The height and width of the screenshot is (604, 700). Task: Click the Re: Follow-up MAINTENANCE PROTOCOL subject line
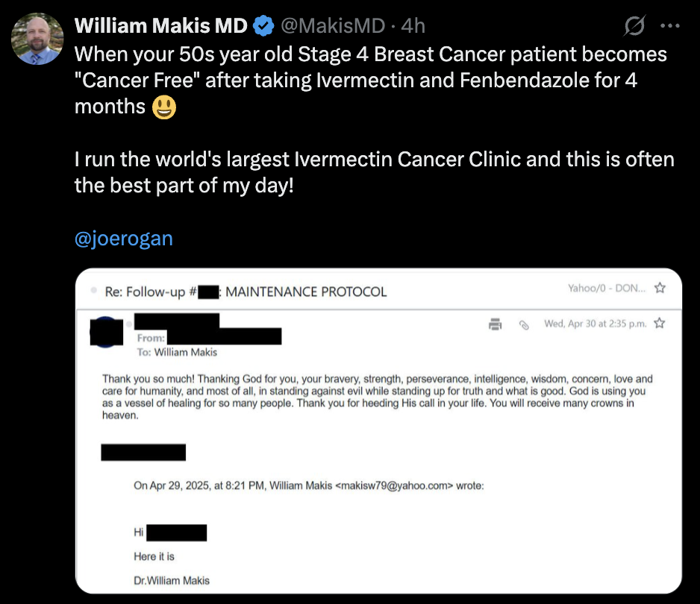[246, 292]
